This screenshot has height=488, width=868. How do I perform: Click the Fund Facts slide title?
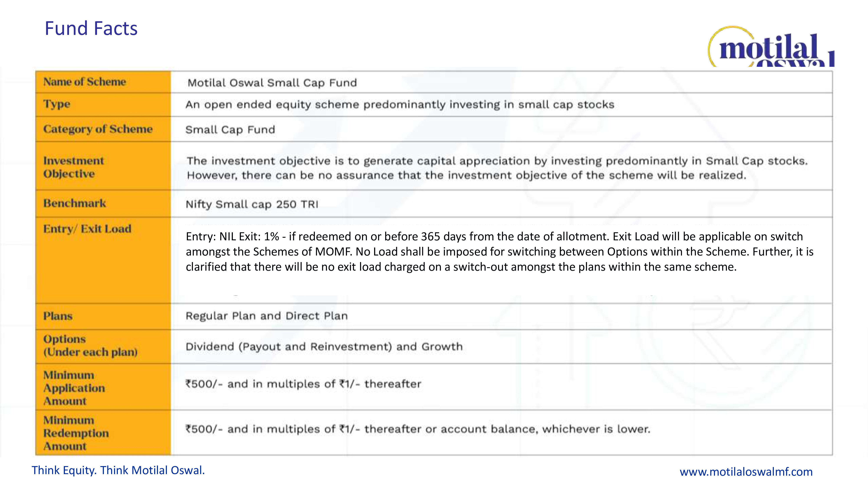91,28
